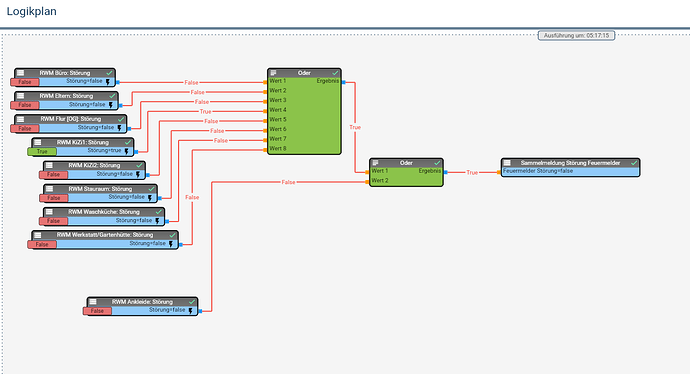Click the False label on wire into Wert 1

click(x=191, y=82)
